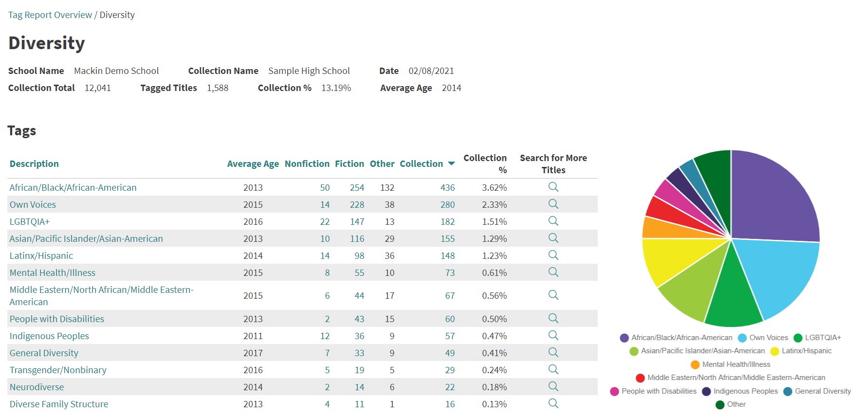Sort table by Average Age column
868x416 pixels.
253,164
